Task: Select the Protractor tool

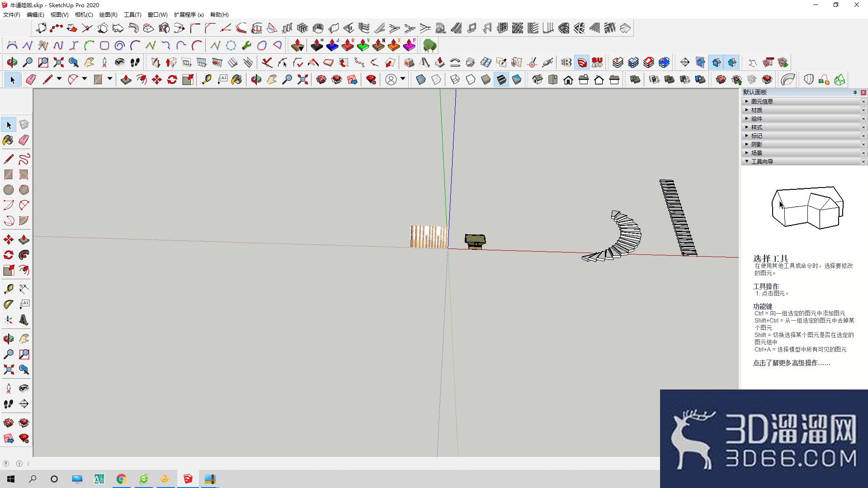Action: point(8,305)
